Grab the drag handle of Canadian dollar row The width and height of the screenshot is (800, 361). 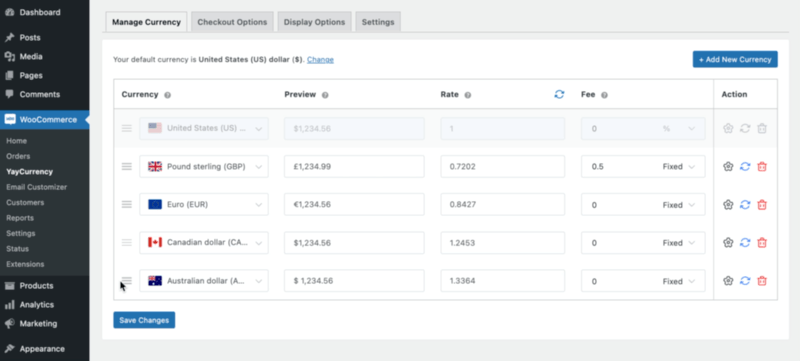(127, 243)
